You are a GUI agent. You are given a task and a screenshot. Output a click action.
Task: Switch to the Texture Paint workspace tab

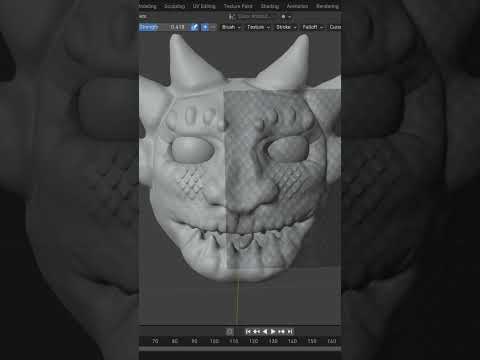click(x=238, y=6)
